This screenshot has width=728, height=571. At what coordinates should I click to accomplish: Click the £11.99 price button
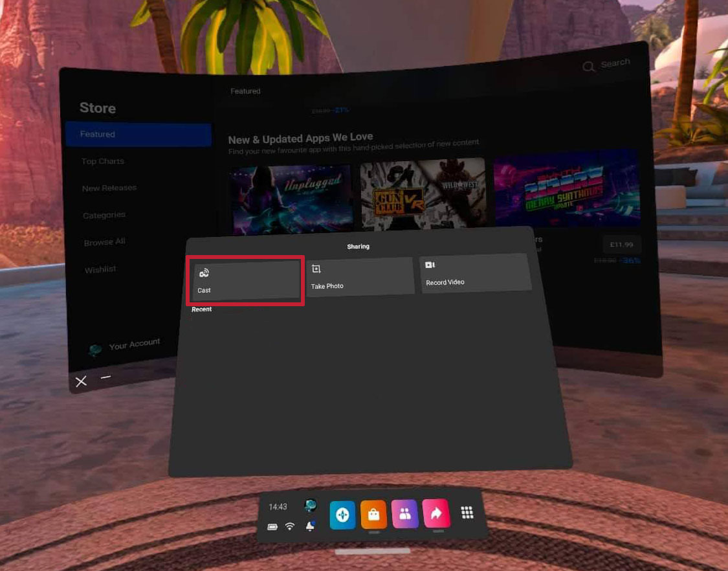621,244
